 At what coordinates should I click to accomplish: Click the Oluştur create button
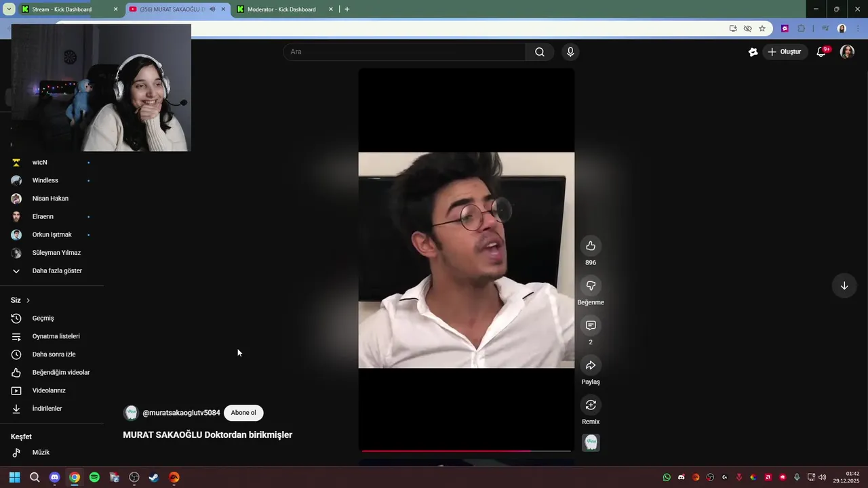pyautogui.click(x=785, y=52)
